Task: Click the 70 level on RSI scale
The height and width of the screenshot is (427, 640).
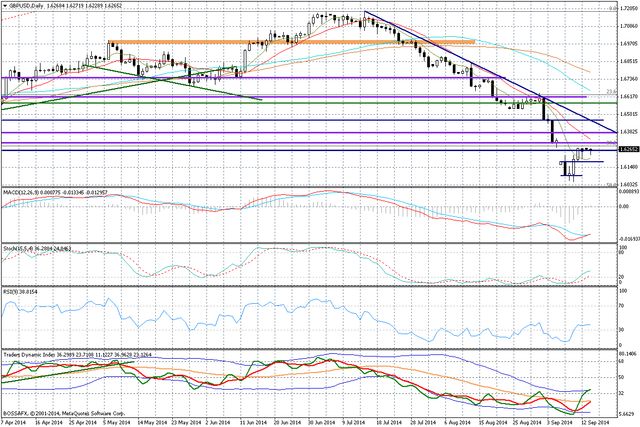Action: pos(622,305)
